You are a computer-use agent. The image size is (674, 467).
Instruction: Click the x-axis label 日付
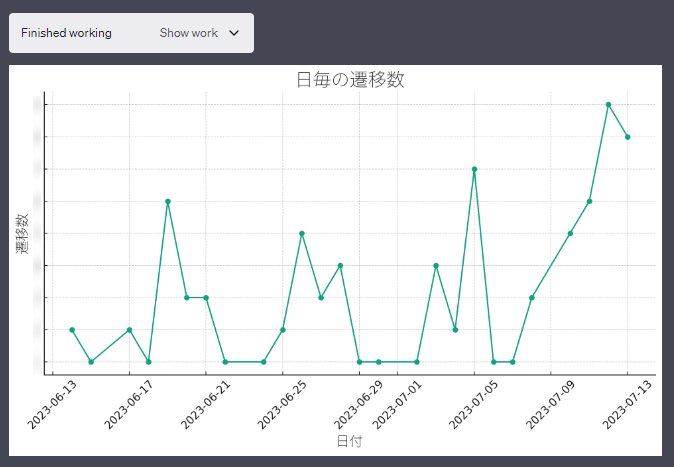tap(349, 441)
